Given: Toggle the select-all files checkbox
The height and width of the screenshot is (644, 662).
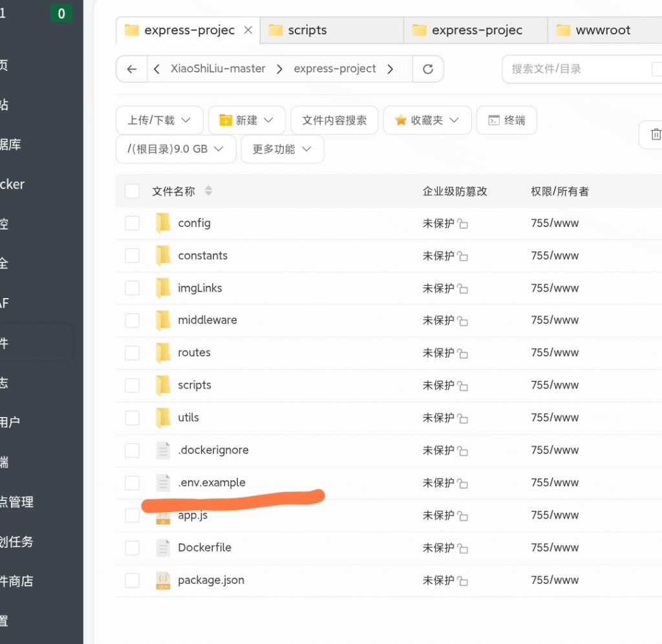Looking at the screenshot, I should (x=133, y=191).
